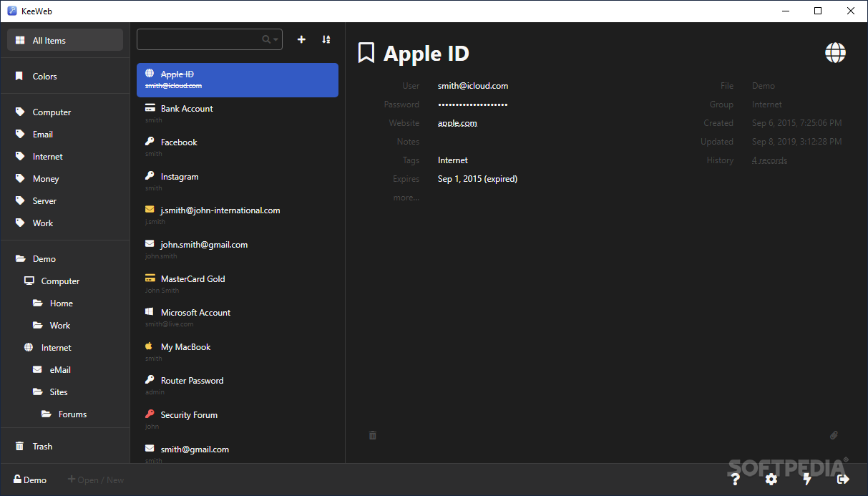
Task: Filter by the Computer tag
Action: 65,112
